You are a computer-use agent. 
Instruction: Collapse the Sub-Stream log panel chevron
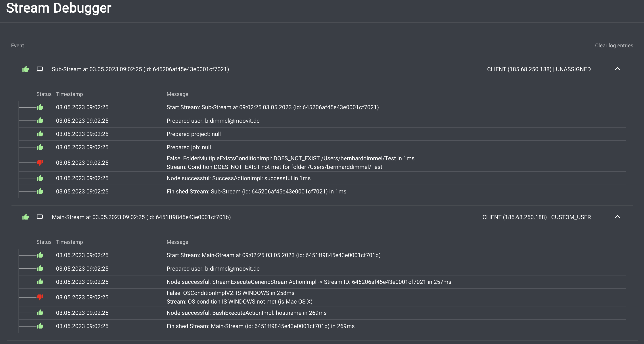(617, 69)
